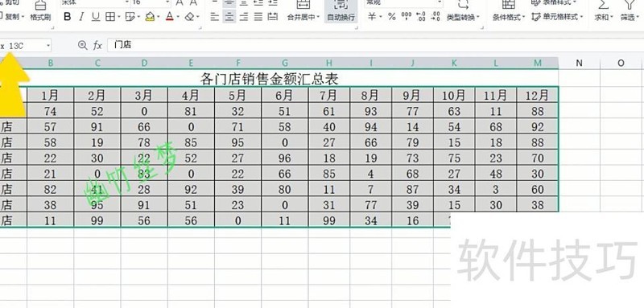
Task: Expand the Copy (复制) dropdown arrow
Action: [x=23, y=17]
